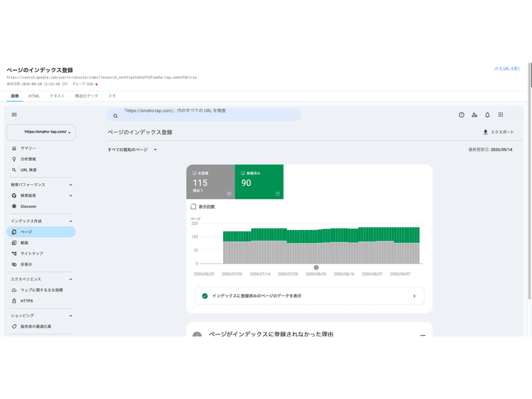Click the エクスポート button
The height and width of the screenshot is (399, 532).
pyautogui.click(x=498, y=132)
